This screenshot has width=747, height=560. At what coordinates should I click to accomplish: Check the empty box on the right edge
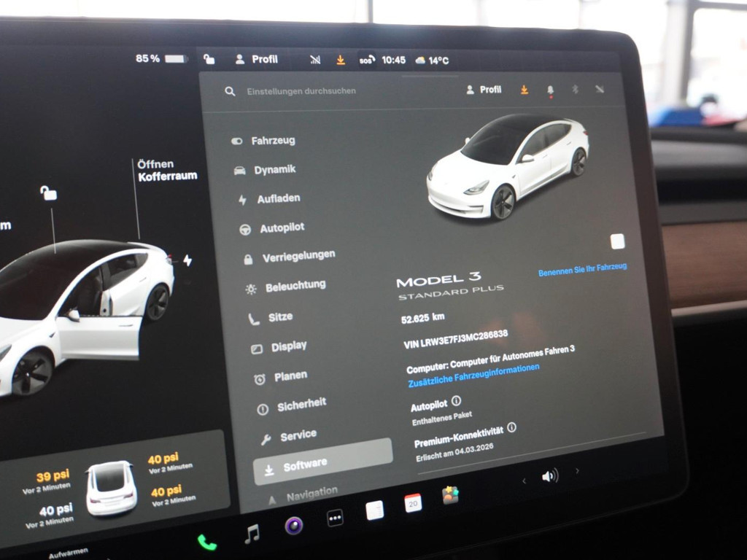(619, 241)
